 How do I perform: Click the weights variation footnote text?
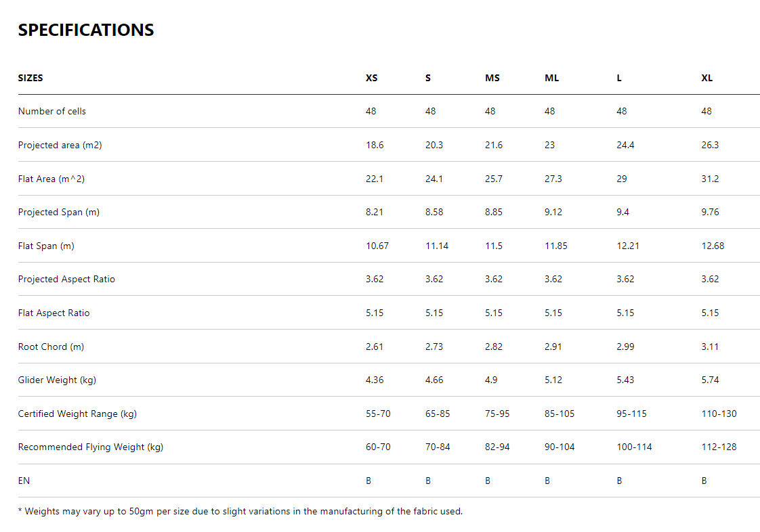click(x=240, y=511)
